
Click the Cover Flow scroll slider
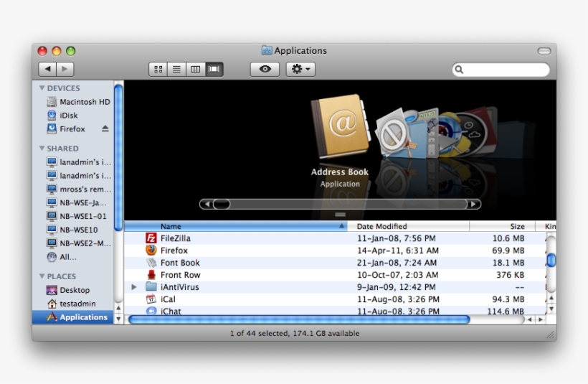222,204
